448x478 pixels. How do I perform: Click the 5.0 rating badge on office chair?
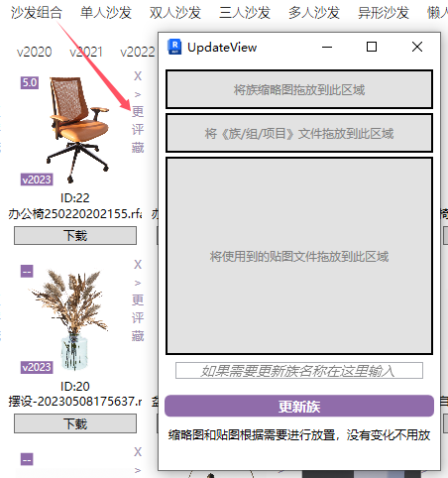[x=30, y=82]
